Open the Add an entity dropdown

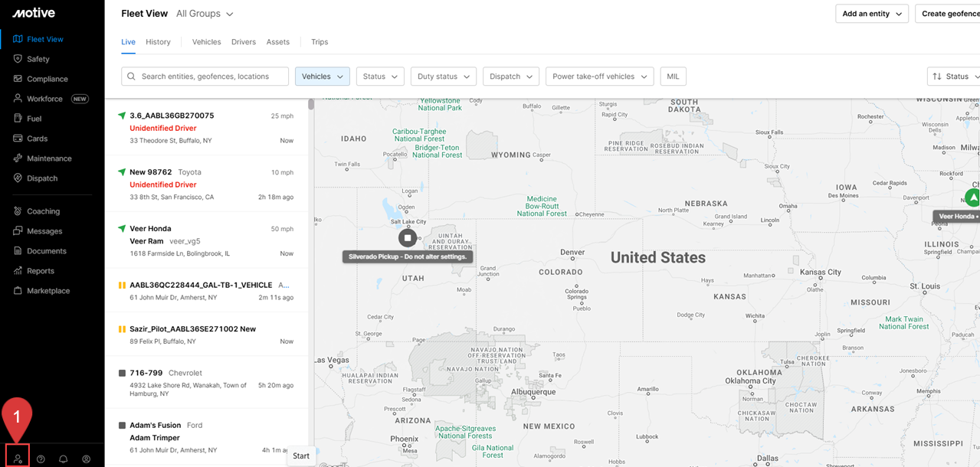click(872, 14)
